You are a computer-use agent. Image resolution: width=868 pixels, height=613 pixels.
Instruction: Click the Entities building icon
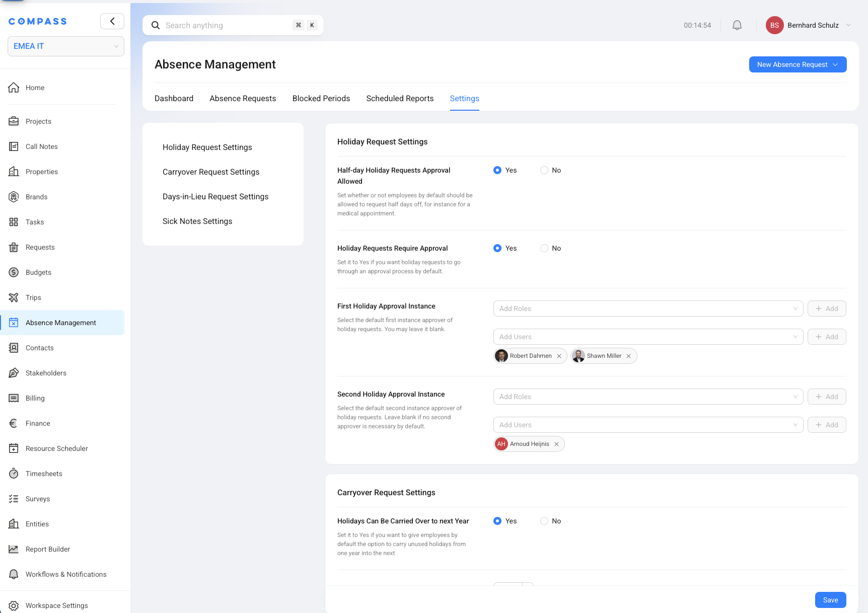(14, 524)
